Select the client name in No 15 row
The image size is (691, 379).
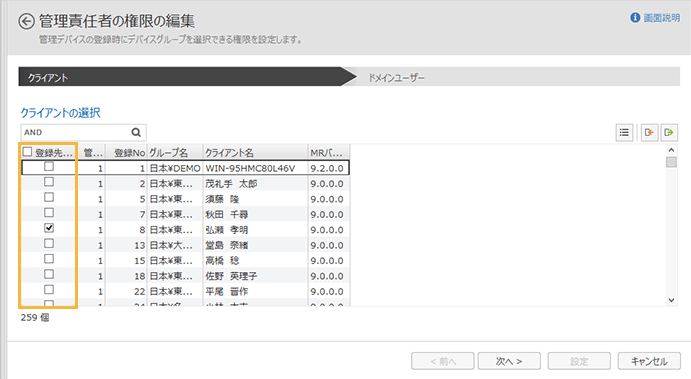pos(222,261)
